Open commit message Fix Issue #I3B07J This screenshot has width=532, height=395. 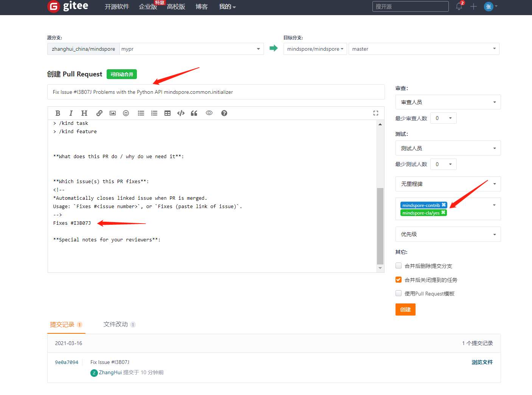tap(110, 362)
